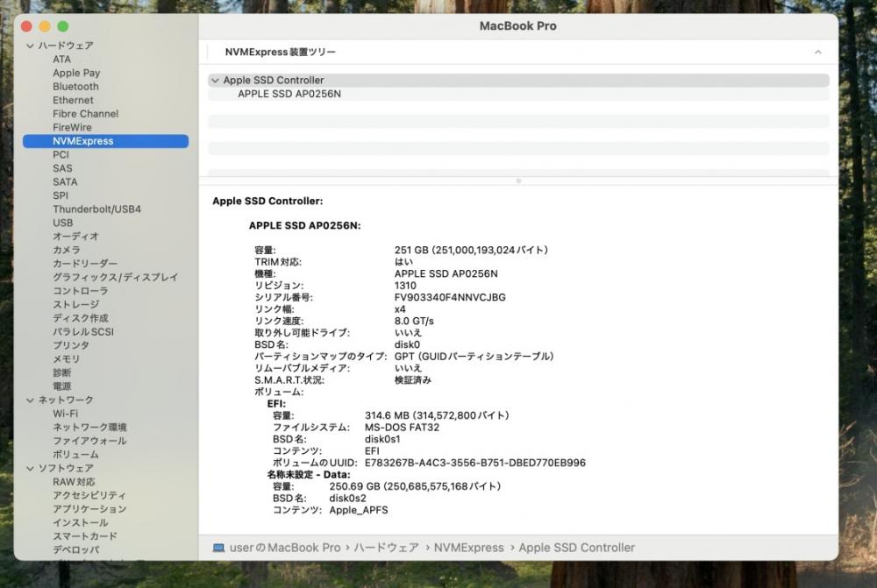The image size is (877, 588).
Task: Select Apple Pay in the sidebar
Action: [76, 73]
